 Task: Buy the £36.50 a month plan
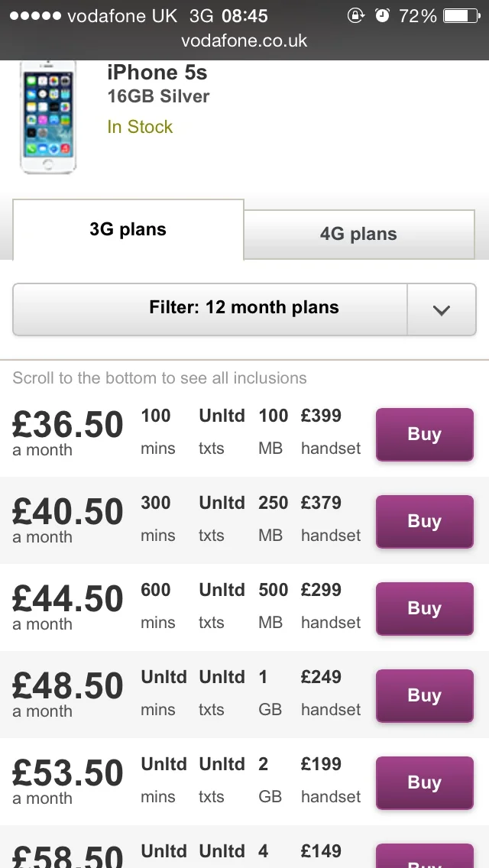pyautogui.click(x=425, y=435)
